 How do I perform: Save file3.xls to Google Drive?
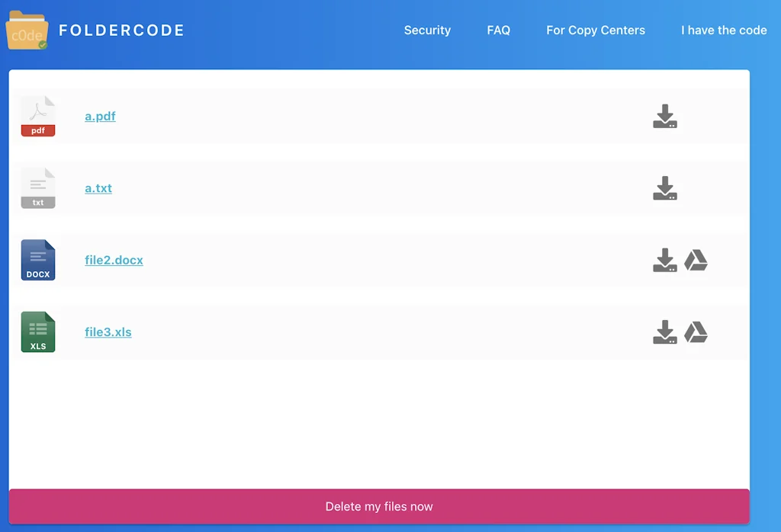pos(696,332)
